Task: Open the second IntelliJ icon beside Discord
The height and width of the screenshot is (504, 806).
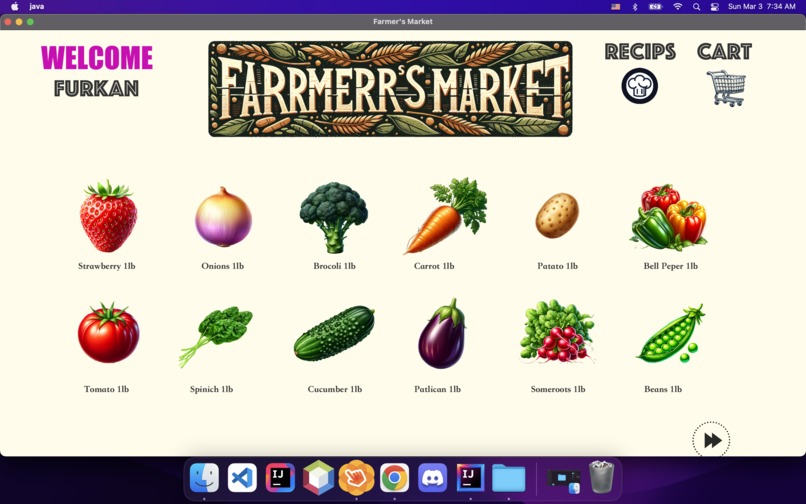Action: 470,478
